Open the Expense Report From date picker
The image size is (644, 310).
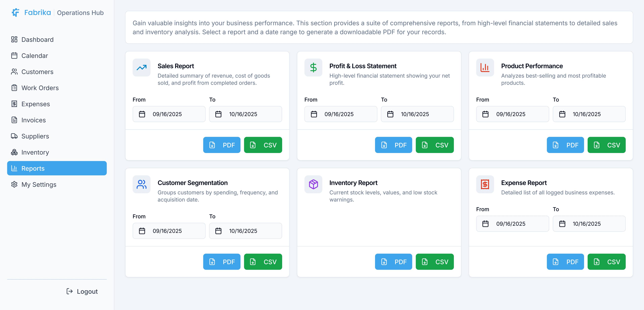click(x=512, y=224)
